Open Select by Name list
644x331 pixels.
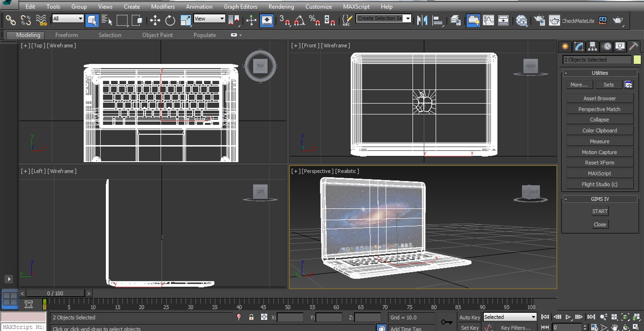107,20
